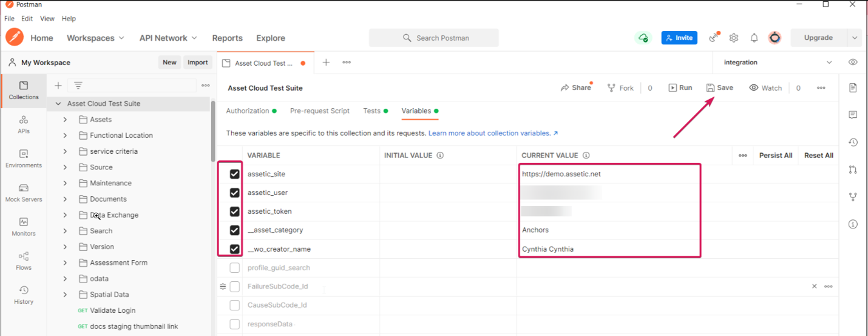Open the Mock Servers sidebar panel
The image size is (868, 336).
pos(24,193)
